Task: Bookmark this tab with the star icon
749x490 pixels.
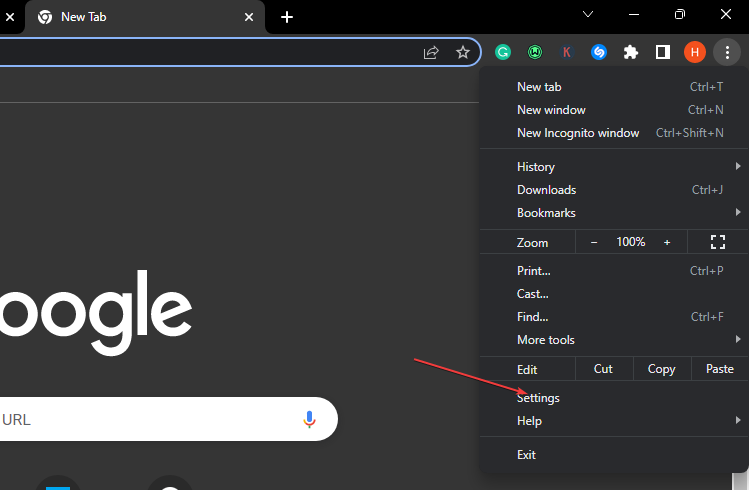Action: tap(462, 52)
